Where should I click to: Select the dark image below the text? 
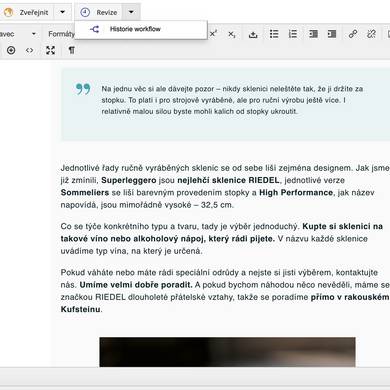227,352
